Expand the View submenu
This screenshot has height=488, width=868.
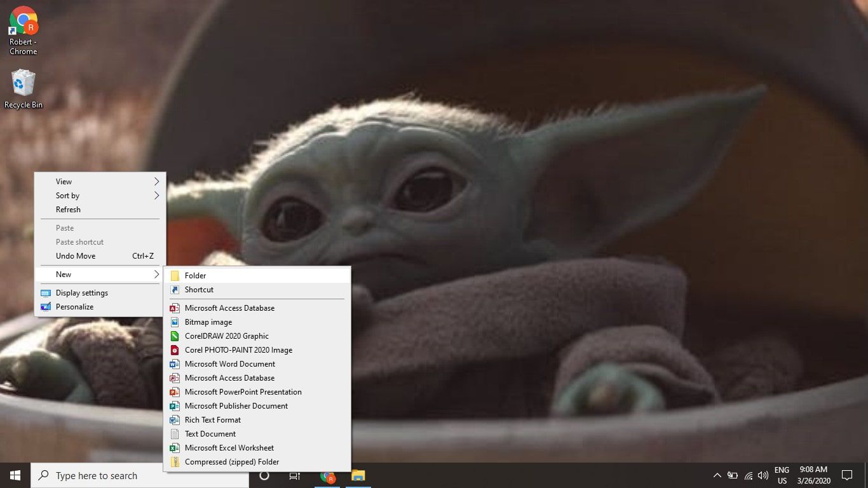100,182
